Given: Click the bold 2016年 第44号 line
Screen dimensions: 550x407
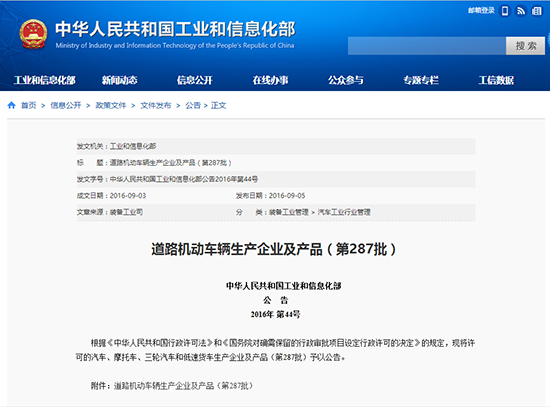Looking at the screenshot, I should coord(275,314).
